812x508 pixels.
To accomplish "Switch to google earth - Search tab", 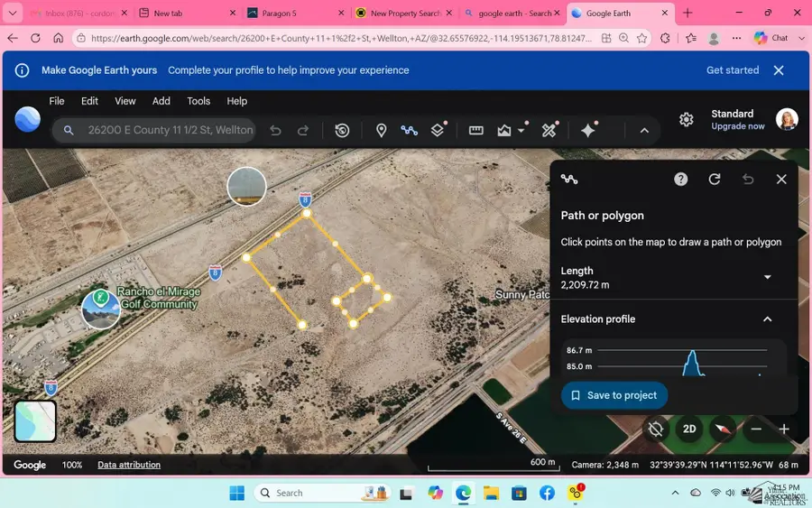I will (x=512, y=13).
